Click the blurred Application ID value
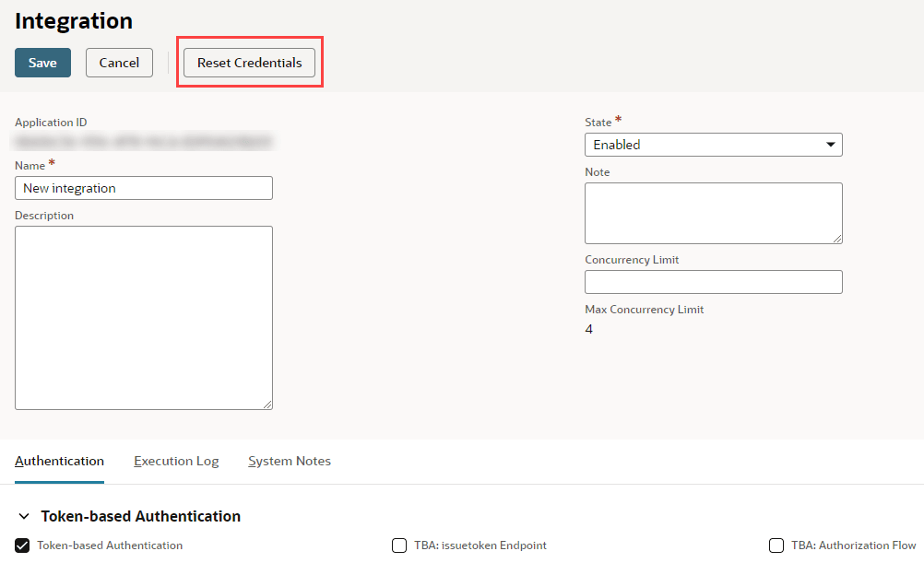Viewport: 924px width, 563px height. (x=144, y=141)
